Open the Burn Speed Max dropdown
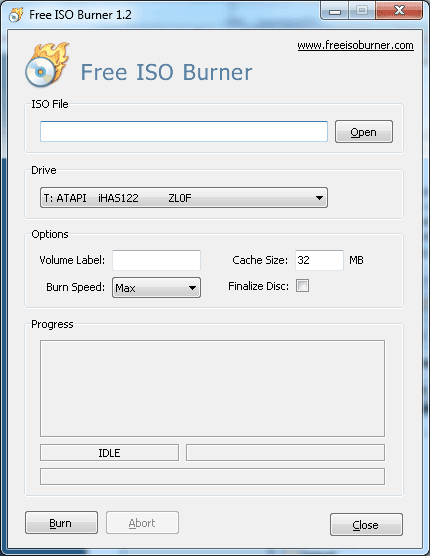 (x=156, y=288)
